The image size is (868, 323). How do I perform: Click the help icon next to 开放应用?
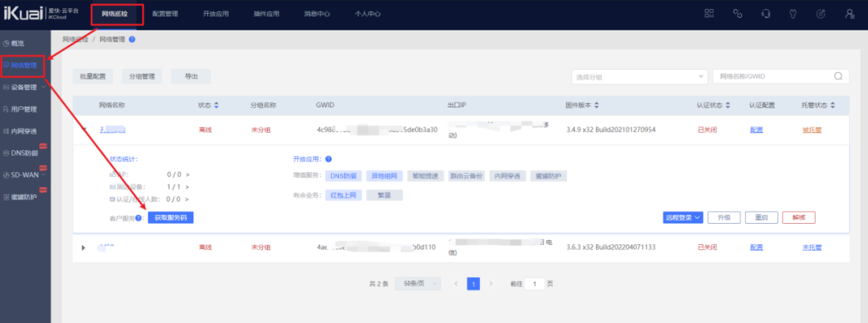pyautogui.click(x=328, y=159)
